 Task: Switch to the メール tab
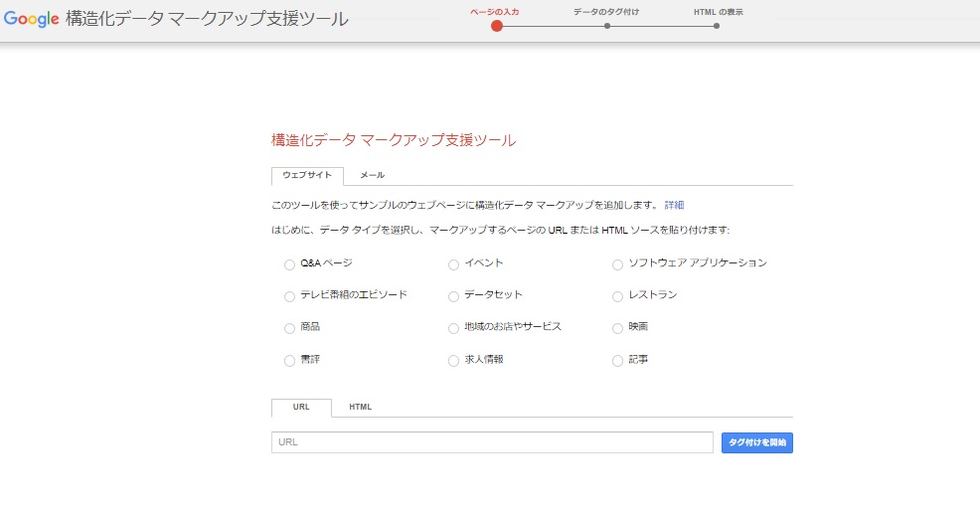372,176
